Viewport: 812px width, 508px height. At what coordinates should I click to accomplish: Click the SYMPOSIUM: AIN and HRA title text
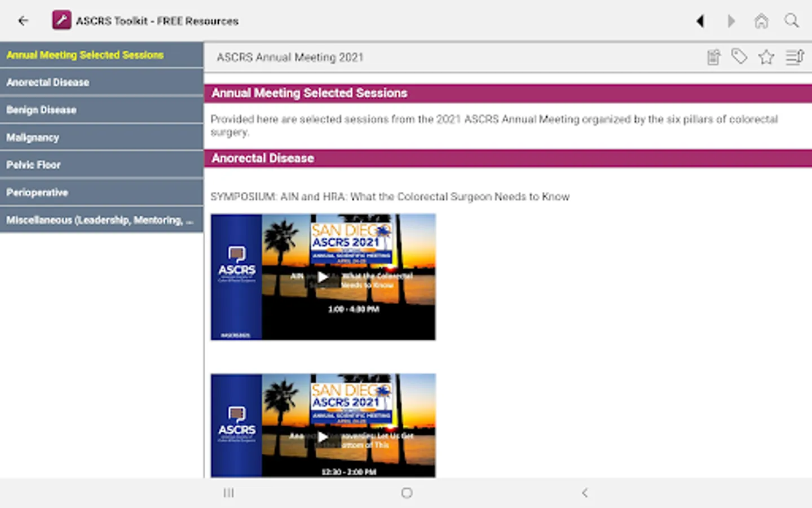click(390, 196)
